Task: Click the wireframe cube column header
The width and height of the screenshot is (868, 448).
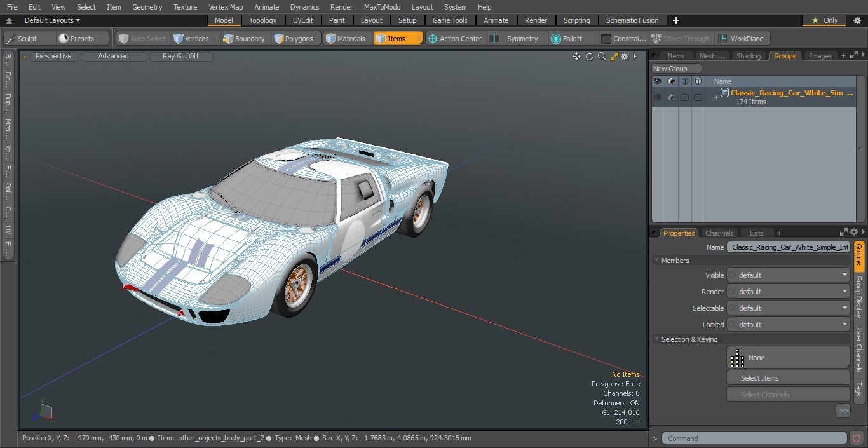Action: 684,81
